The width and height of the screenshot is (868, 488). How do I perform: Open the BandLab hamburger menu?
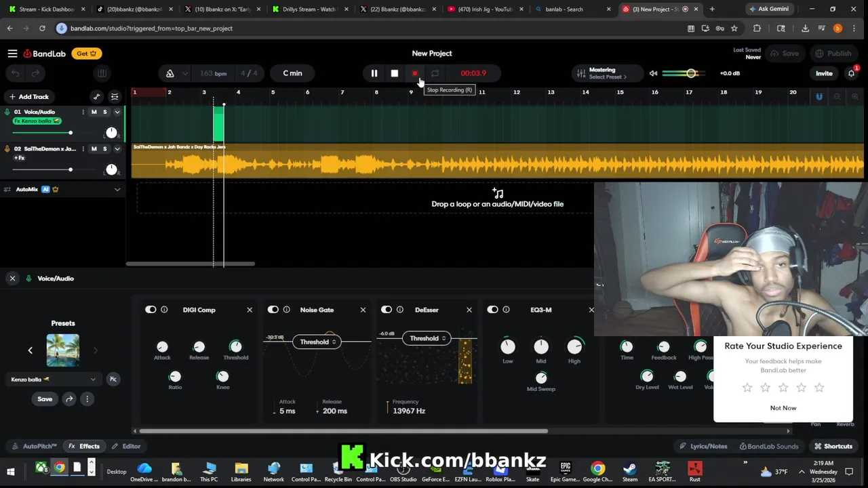(x=12, y=54)
